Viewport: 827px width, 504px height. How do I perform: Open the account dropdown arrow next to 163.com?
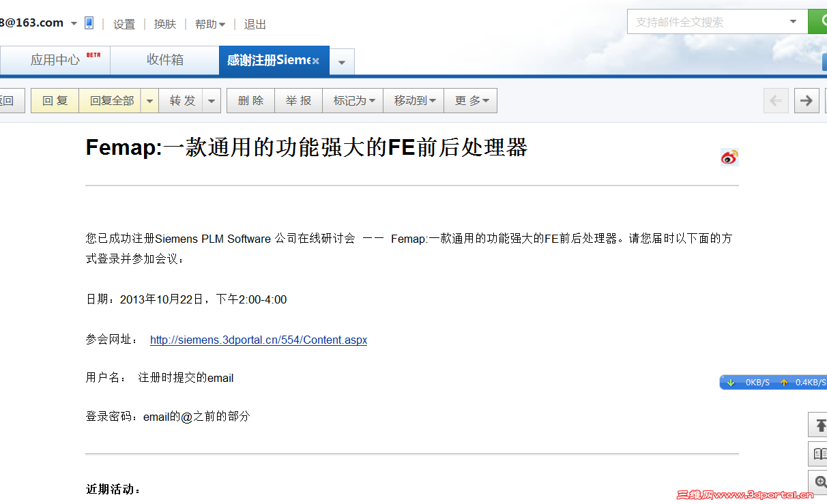74,24
